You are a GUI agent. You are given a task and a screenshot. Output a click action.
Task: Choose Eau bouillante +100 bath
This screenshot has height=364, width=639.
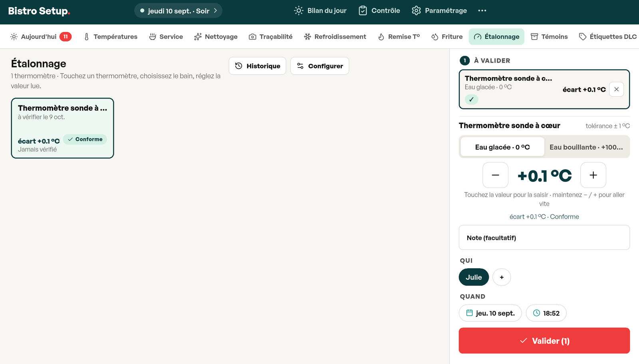586,147
